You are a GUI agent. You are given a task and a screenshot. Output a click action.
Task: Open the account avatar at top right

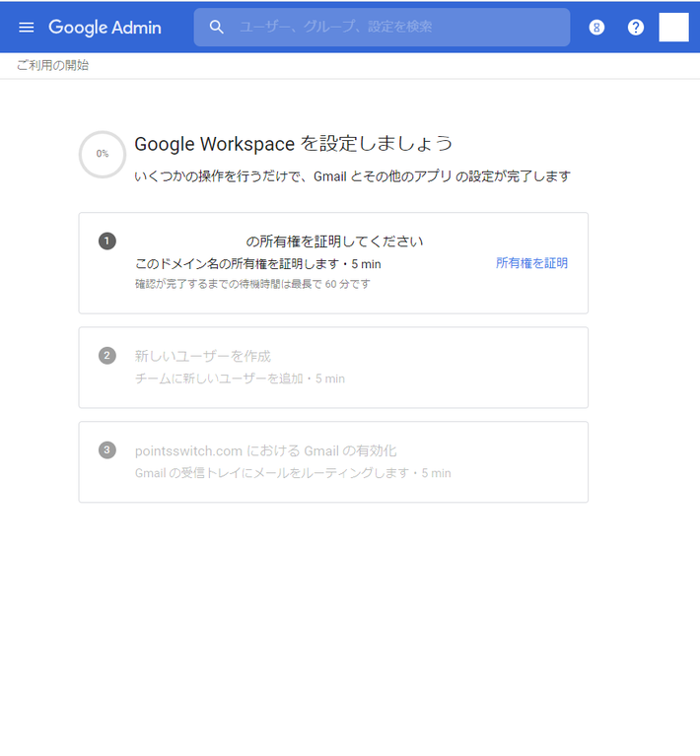[x=673, y=27]
